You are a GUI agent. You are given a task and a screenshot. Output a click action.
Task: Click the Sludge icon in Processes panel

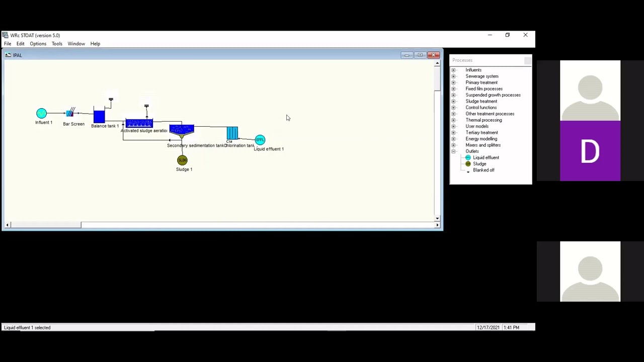pyautogui.click(x=468, y=164)
